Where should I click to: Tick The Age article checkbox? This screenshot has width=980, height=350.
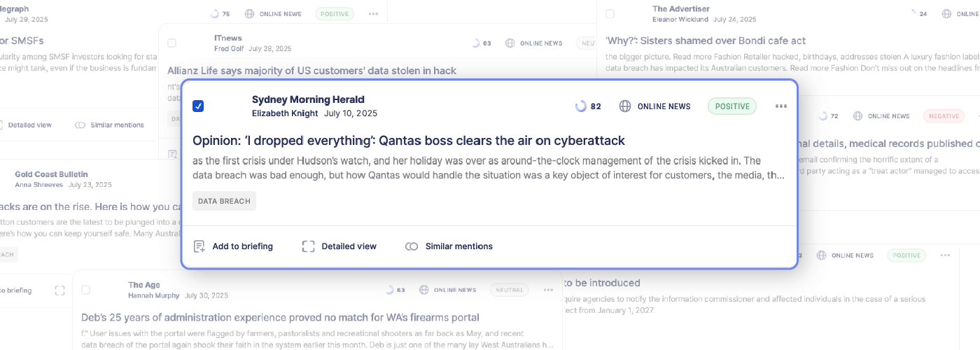pos(85,290)
